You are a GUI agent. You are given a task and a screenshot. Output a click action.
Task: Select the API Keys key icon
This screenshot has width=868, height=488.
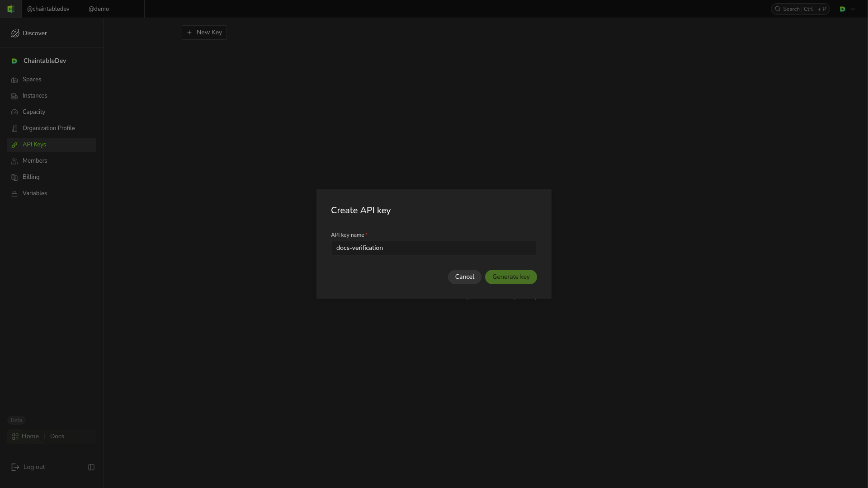(x=14, y=145)
